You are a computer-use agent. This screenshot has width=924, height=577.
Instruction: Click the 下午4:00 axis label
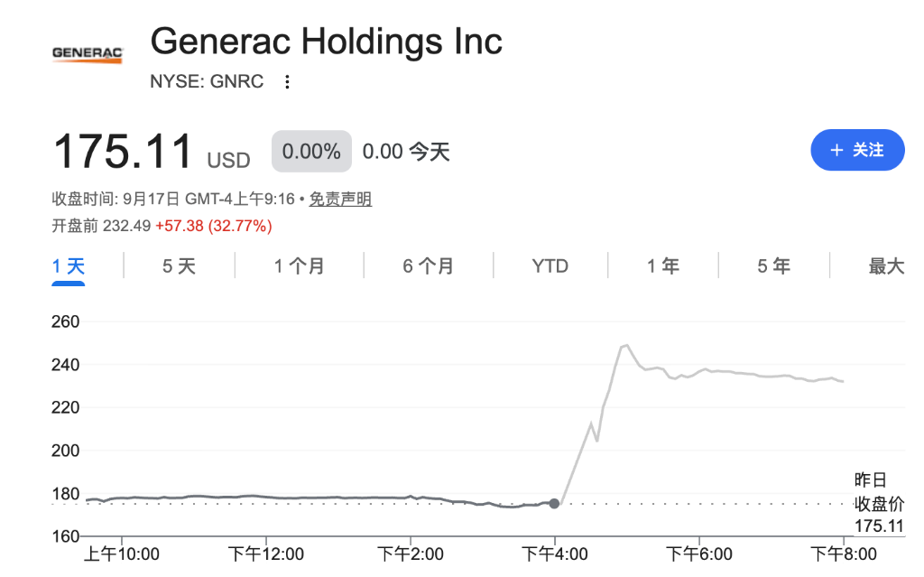(555, 554)
